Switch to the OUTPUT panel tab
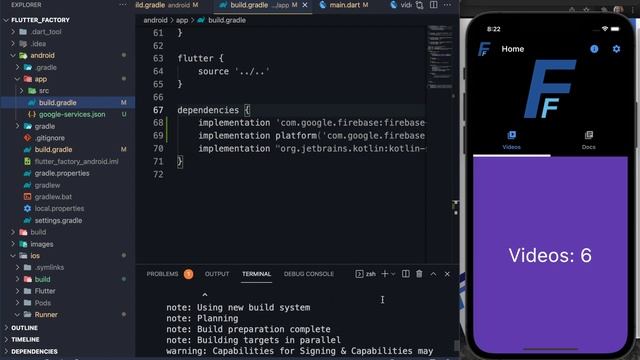Screen dimensions: 640x360 [x=217, y=274]
